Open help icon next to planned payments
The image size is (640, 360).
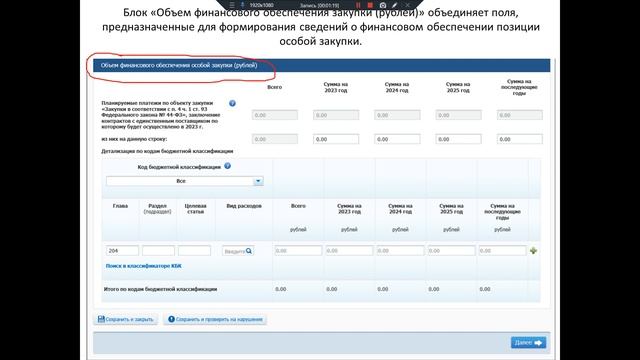click(x=232, y=103)
